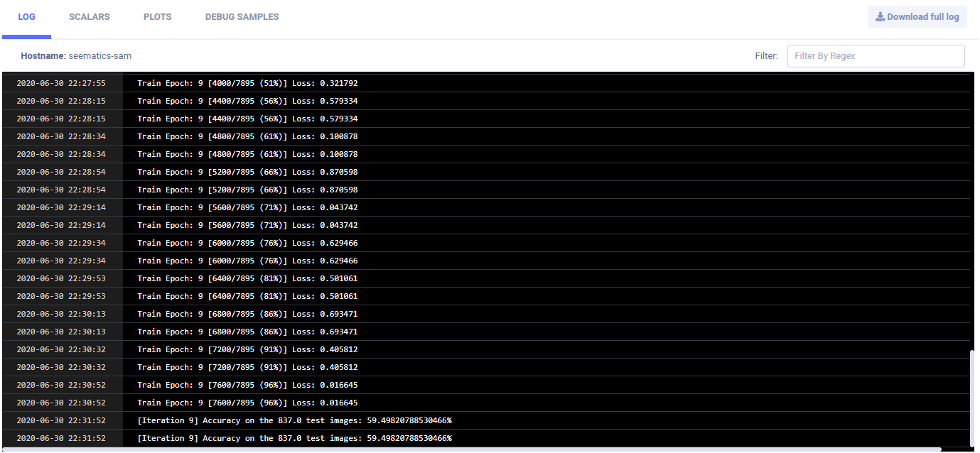The width and height of the screenshot is (980, 453).
Task: Select the lower log line with Loss 0.016645
Action: click(x=247, y=403)
